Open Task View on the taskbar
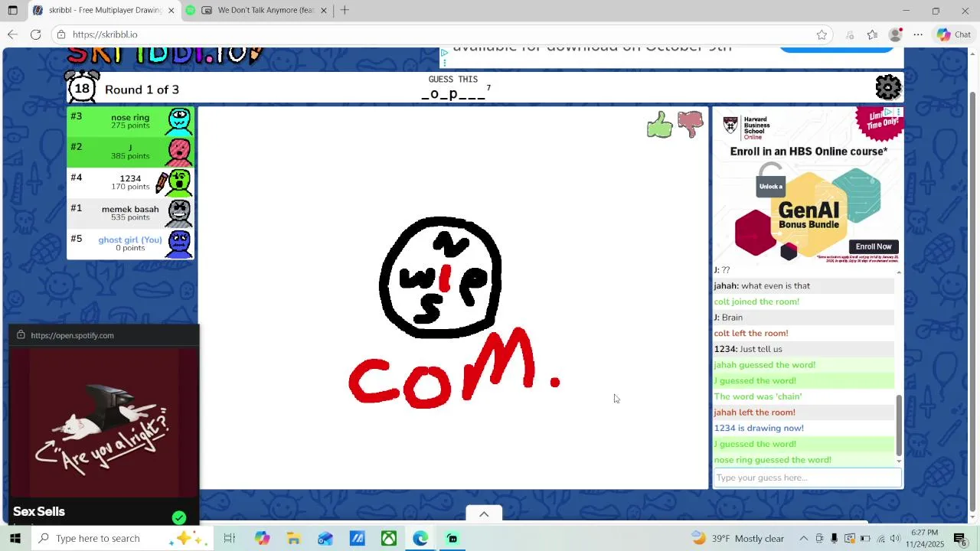The width and height of the screenshot is (980, 551). pos(229,539)
